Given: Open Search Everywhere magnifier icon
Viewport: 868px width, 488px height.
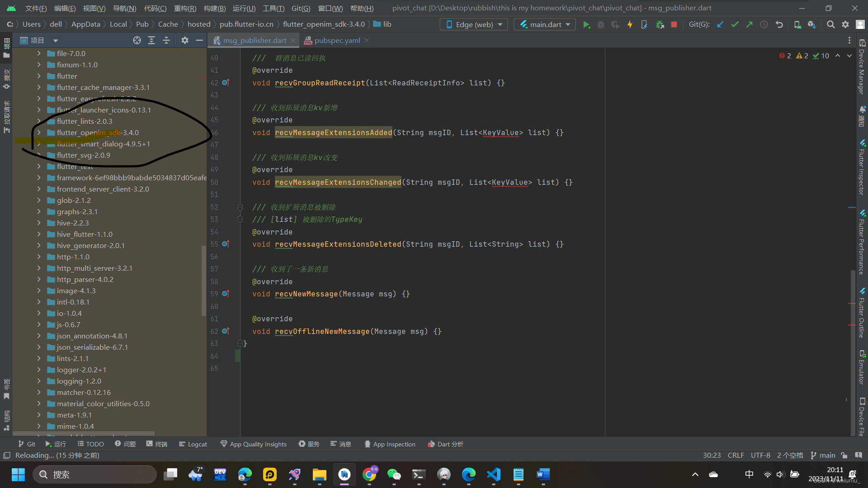Looking at the screenshot, I should tap(830, 25).
